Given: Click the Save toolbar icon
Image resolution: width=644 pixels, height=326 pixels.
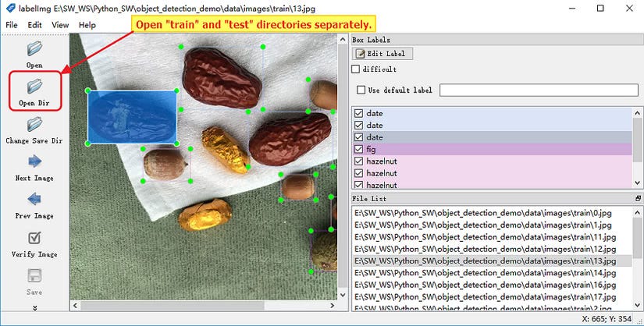Looking at the screenshot, I should (34, 275).
